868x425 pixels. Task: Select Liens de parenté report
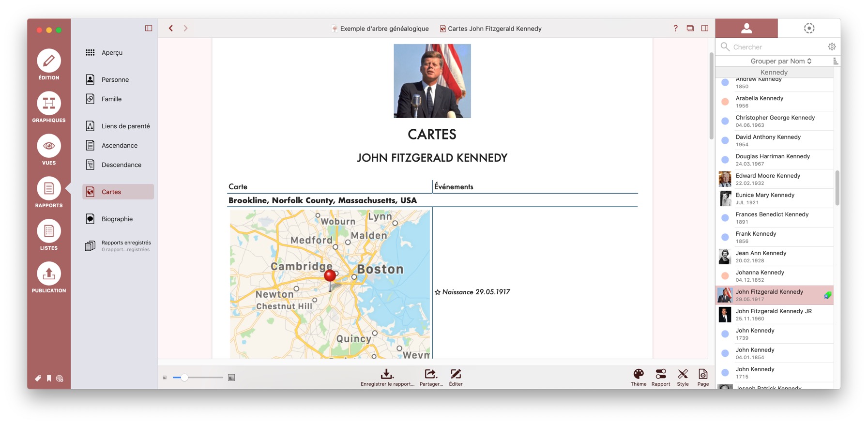click(118, 126)
